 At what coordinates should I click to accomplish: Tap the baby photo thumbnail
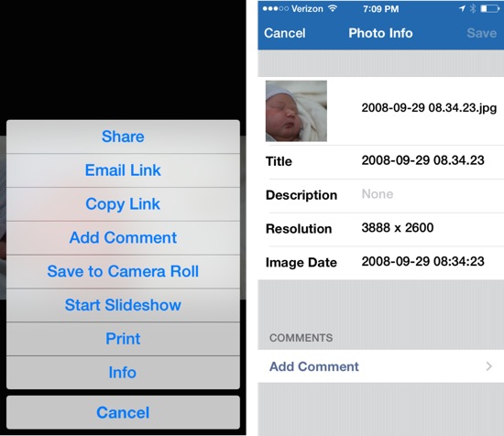pos(296,111)
